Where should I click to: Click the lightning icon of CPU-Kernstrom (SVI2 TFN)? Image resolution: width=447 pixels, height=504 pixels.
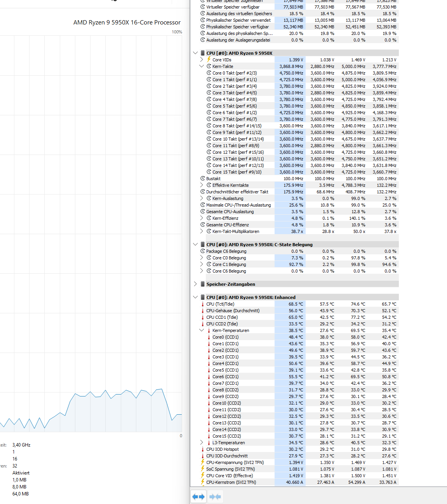203,482
